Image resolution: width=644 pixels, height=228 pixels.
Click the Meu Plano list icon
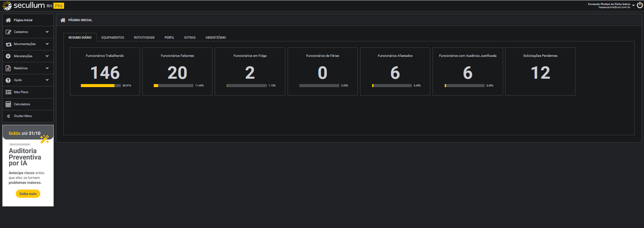pyautogui.click(x=8, y=92)
